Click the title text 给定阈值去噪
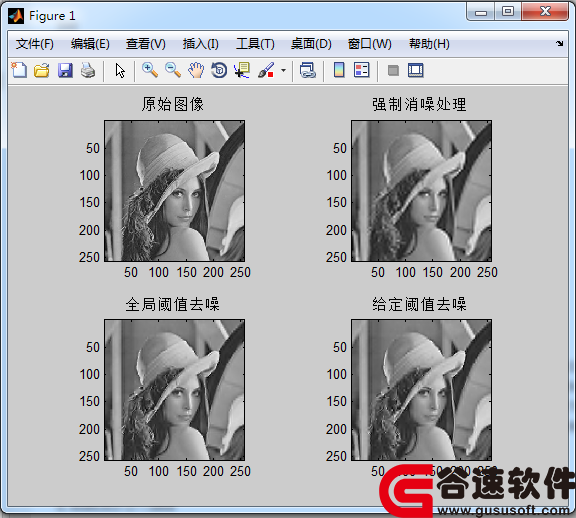Viewport: 576px width, 518px height. pyautogui.click(x=419, y=304)
